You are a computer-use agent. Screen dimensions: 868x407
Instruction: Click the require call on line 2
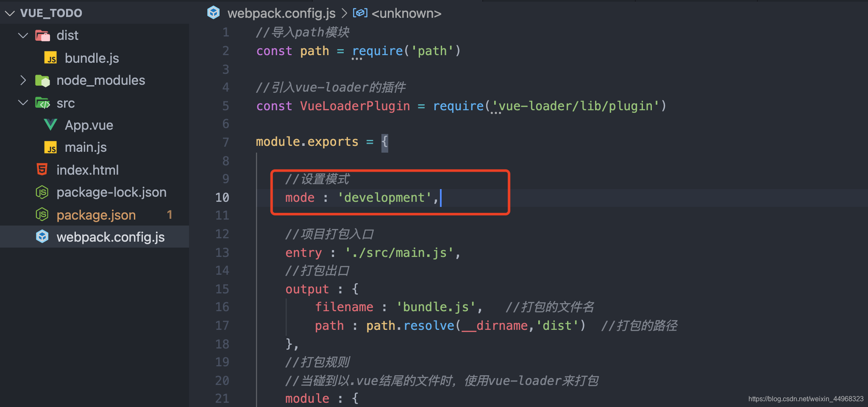tap(377, 51)
